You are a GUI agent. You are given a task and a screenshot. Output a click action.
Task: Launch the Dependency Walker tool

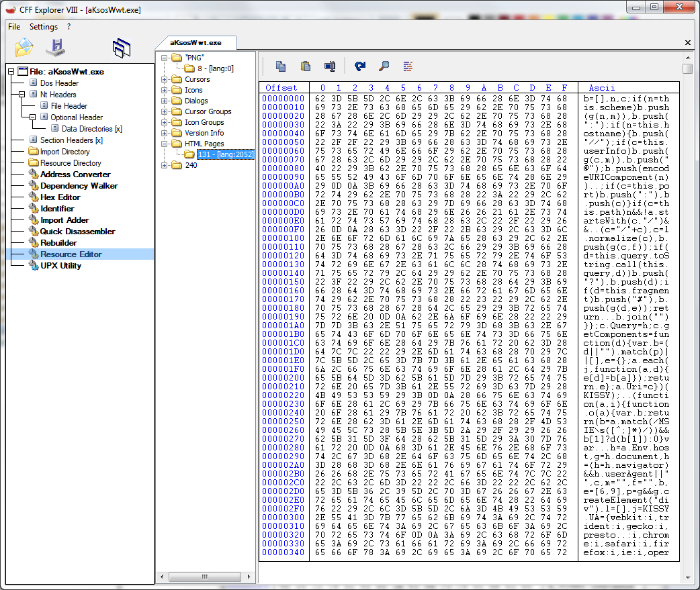[79, 186]
